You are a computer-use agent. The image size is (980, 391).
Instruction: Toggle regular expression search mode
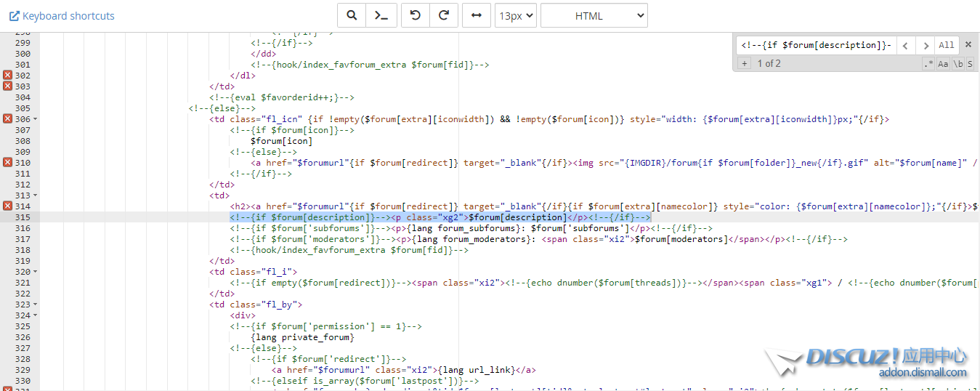tap(928, 64)
